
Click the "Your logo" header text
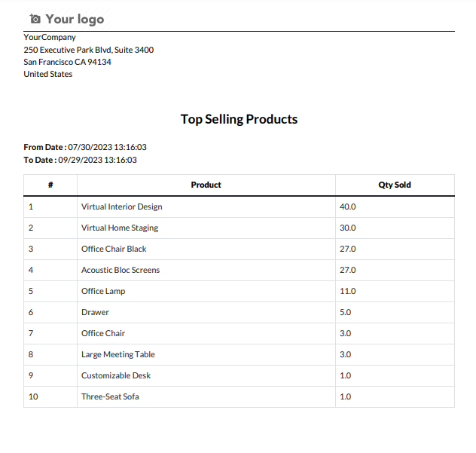[x=75, y=19]
